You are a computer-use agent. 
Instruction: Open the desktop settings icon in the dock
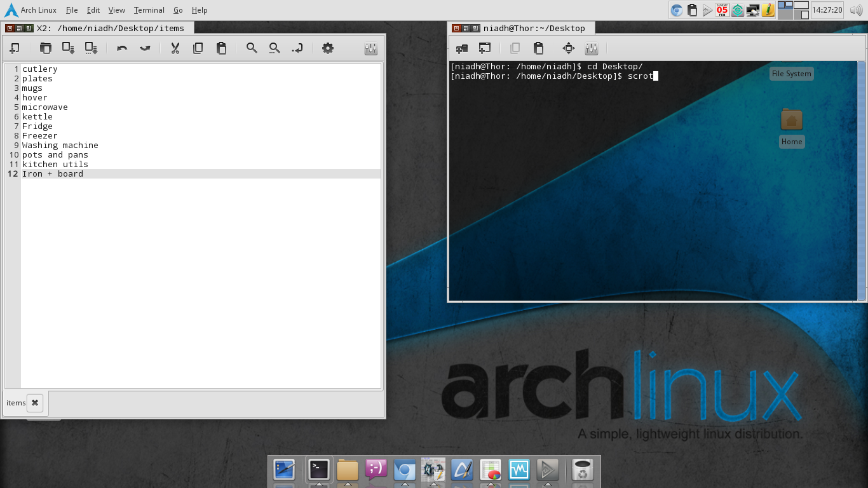[x=284, y=470]
